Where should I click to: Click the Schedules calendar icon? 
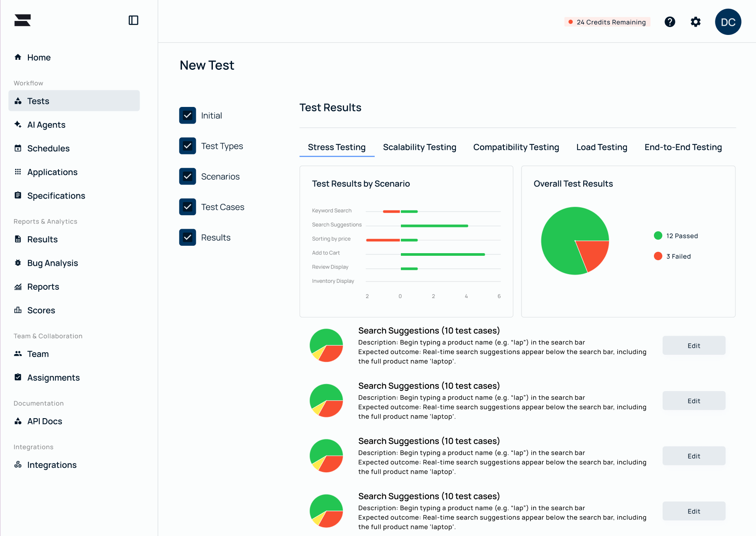[x=18, y=148]
